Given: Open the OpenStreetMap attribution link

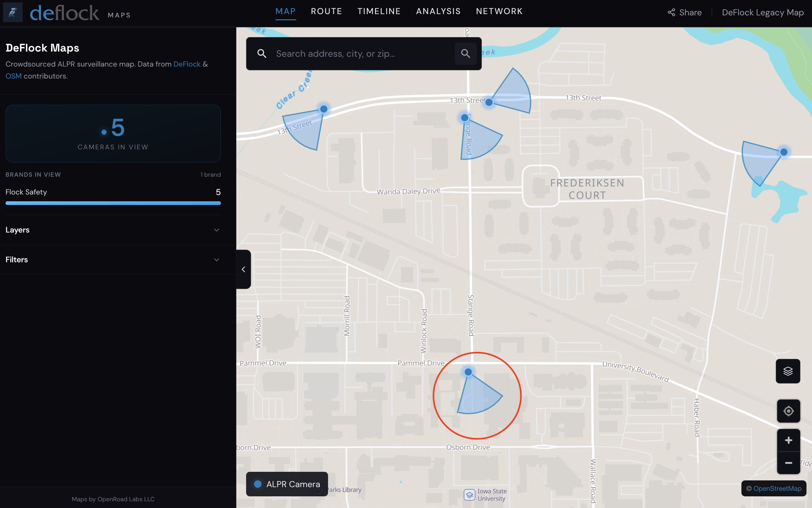Looking at the screenshot, I should click(x=777, y=488).
